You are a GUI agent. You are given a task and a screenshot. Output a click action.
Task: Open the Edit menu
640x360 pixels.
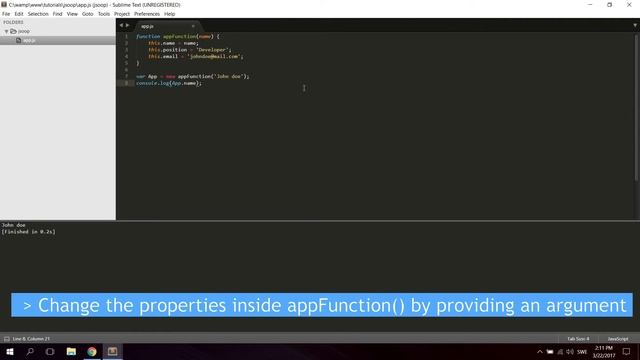tap(19, 14)
